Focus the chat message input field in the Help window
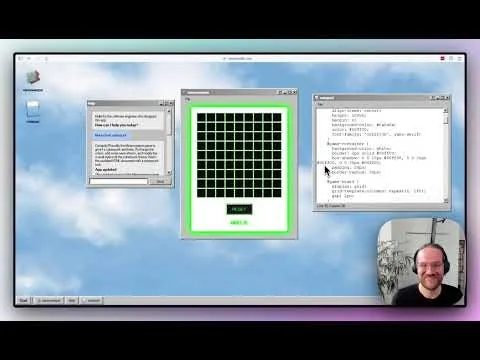 pos(118,181)
